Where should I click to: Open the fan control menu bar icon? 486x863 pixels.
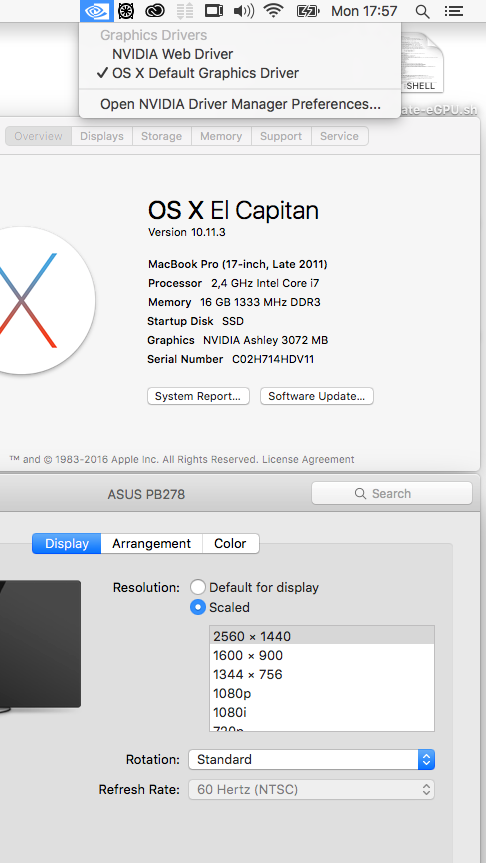point(126,11)
